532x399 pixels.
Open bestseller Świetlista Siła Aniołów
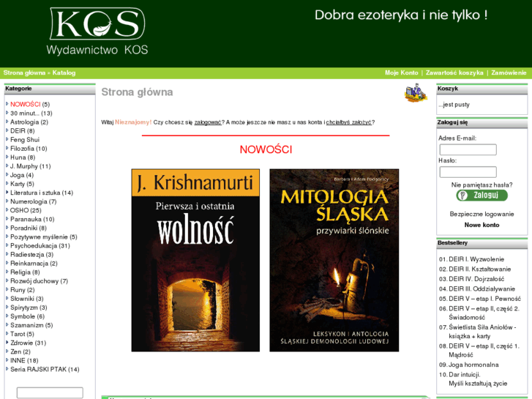(482, 332)
